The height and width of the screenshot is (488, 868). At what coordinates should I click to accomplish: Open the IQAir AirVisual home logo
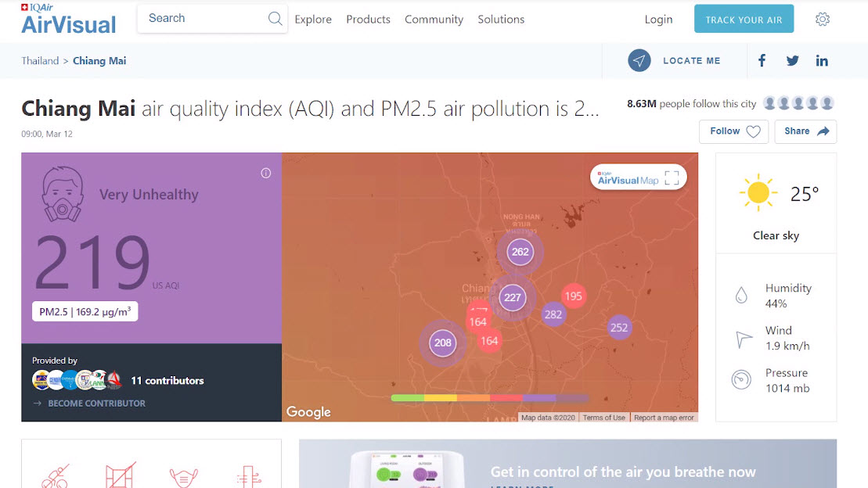(69, 20)
